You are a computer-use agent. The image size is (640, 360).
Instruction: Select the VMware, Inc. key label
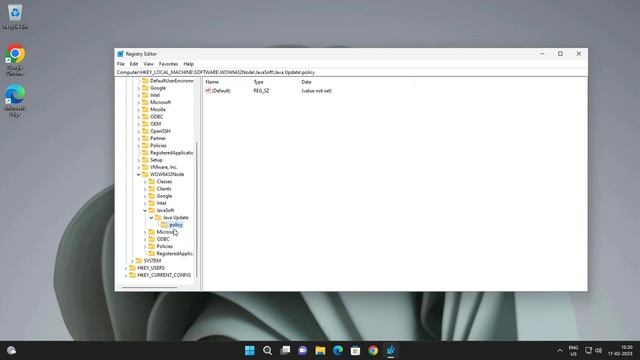[x=164, y=167]
